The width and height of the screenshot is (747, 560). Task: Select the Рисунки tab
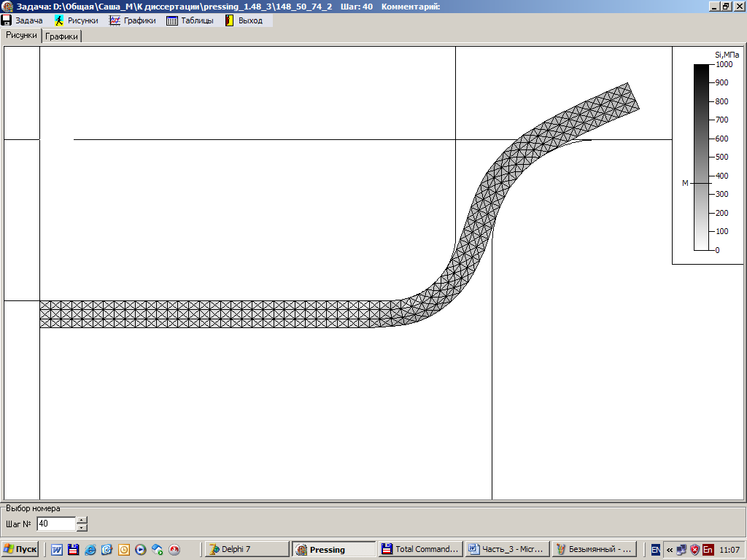coord(21,35)
